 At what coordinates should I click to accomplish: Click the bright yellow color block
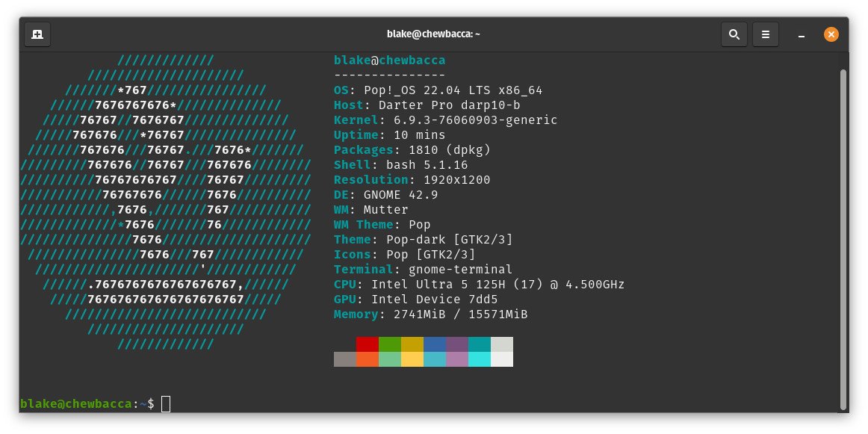pos(412,359)
